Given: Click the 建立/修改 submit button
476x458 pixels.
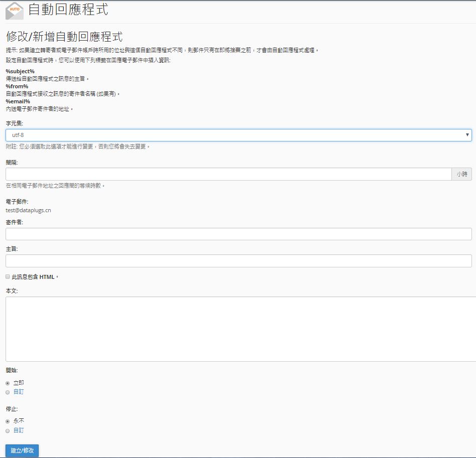Looking at the screenshot, I should click(22, 450).
